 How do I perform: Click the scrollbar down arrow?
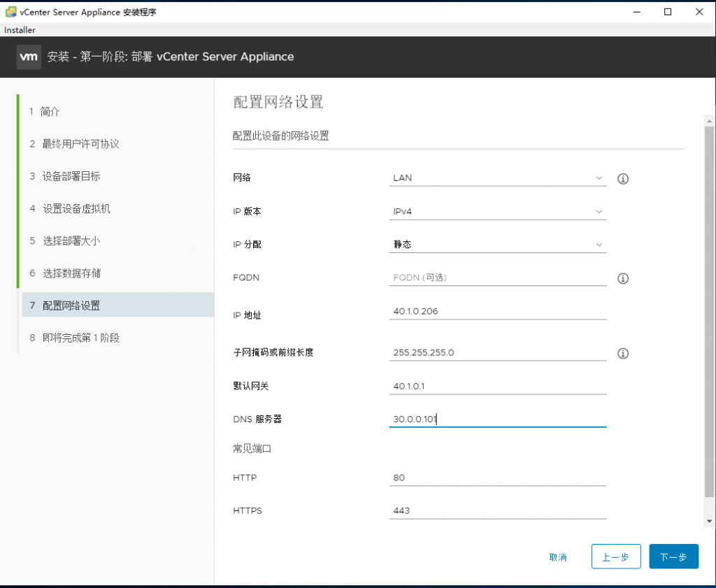tap(709, 522)
